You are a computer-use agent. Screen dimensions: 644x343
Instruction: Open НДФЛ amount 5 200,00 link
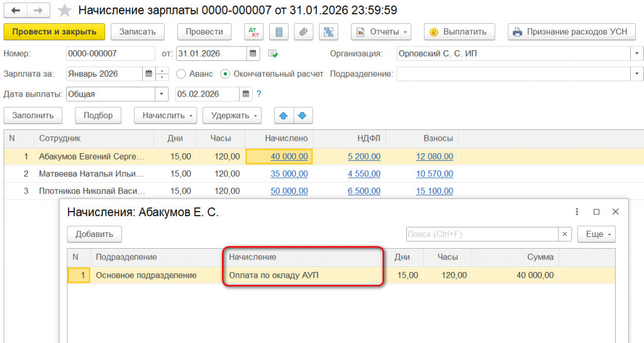tap(364, 156)
